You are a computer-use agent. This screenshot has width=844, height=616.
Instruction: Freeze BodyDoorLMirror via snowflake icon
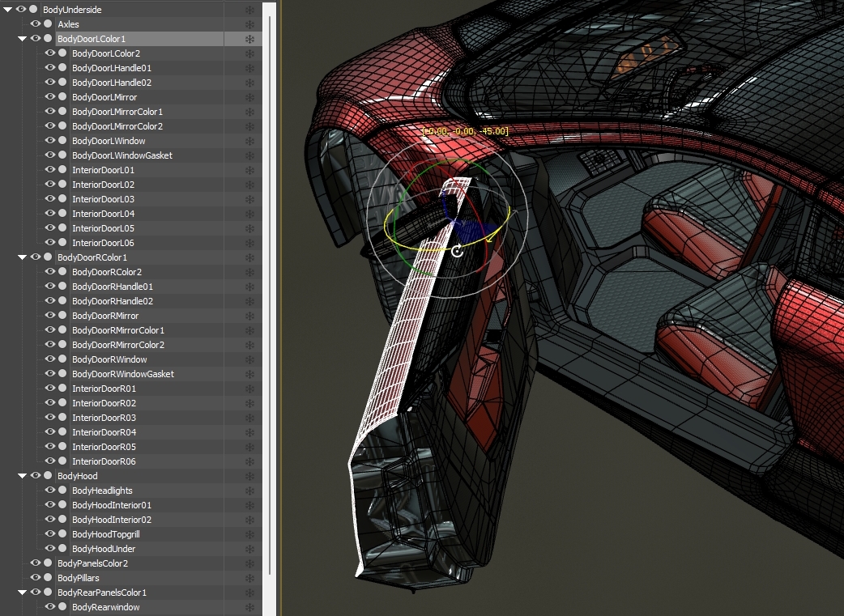[249, 97]
